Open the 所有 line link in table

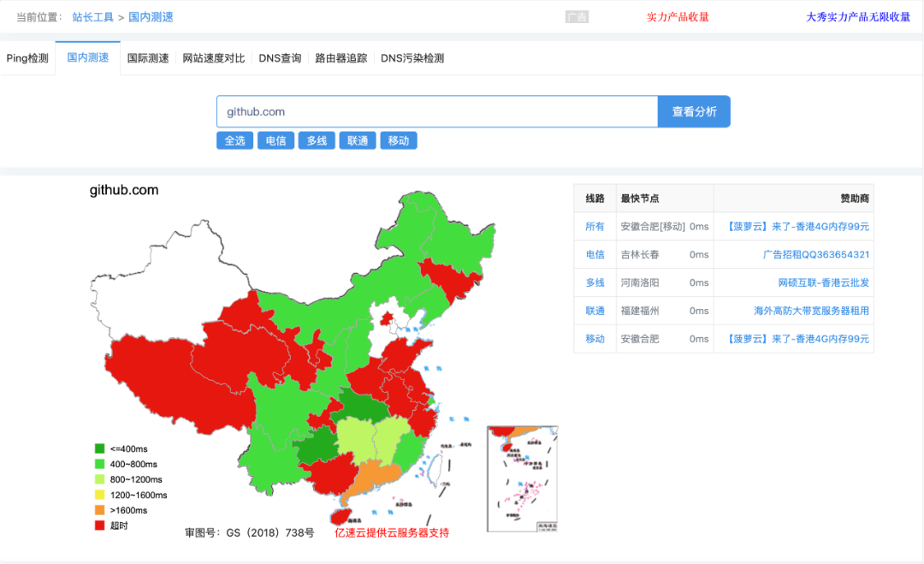tap(595, 226)
